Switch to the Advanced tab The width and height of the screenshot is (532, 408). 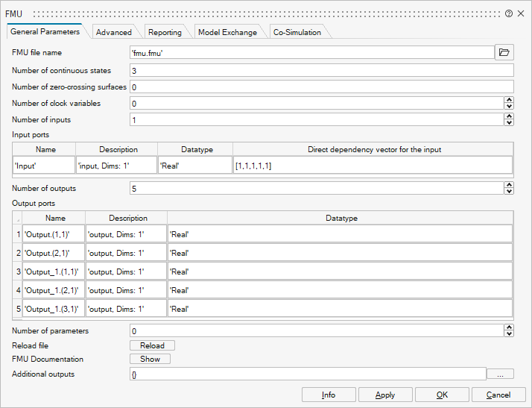114,32
